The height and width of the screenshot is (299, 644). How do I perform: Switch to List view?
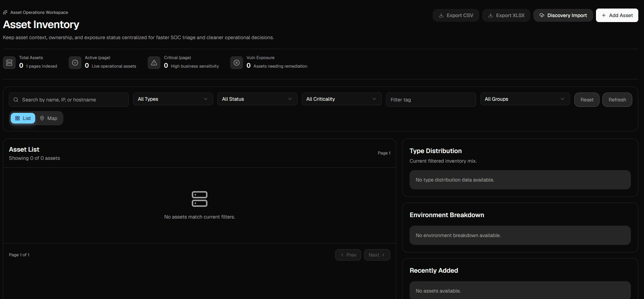coord(23,118)
